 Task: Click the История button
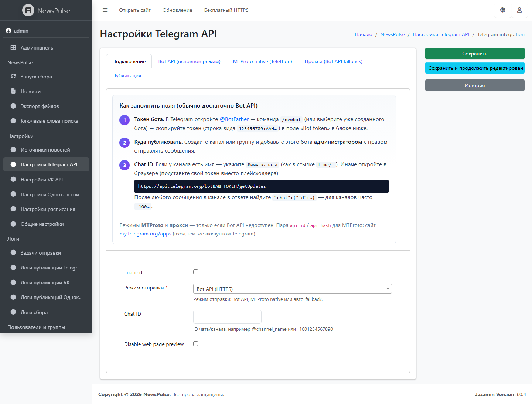(475, 85)
